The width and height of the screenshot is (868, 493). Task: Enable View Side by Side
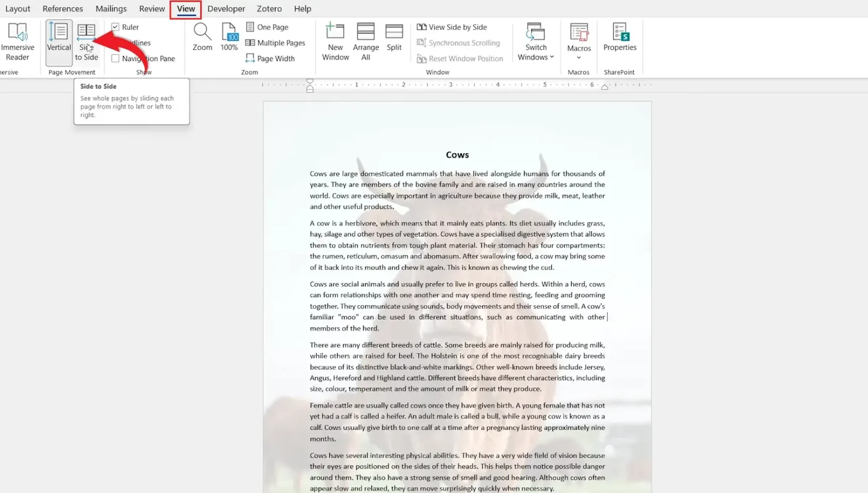(x=452, y=27)
